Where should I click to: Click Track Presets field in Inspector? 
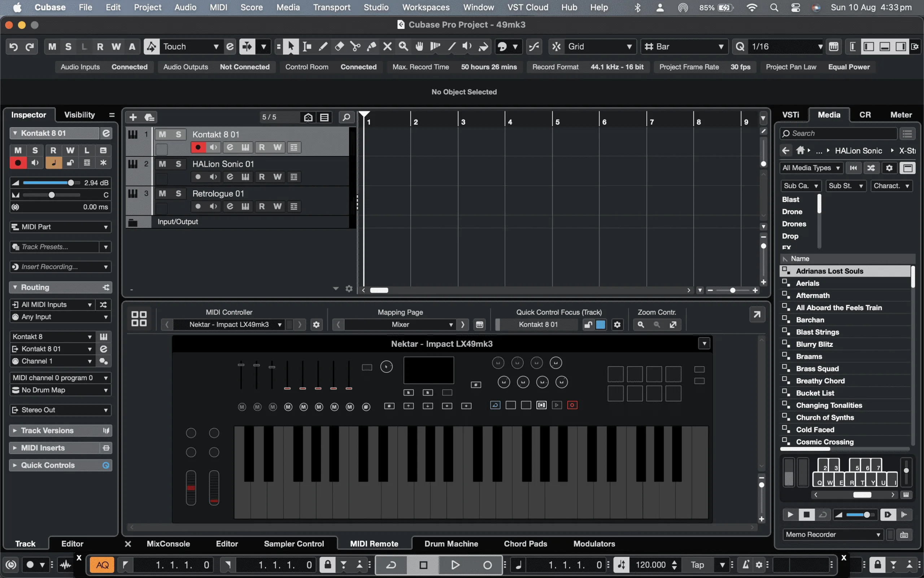pyautogui.click(x=55, y=247)
